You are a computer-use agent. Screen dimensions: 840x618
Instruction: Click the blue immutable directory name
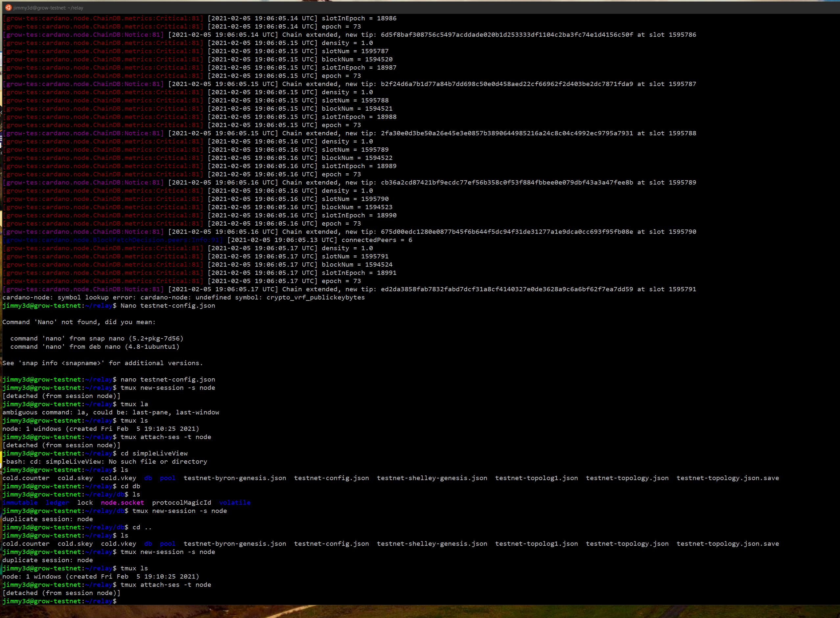click(x=20, y=503)
